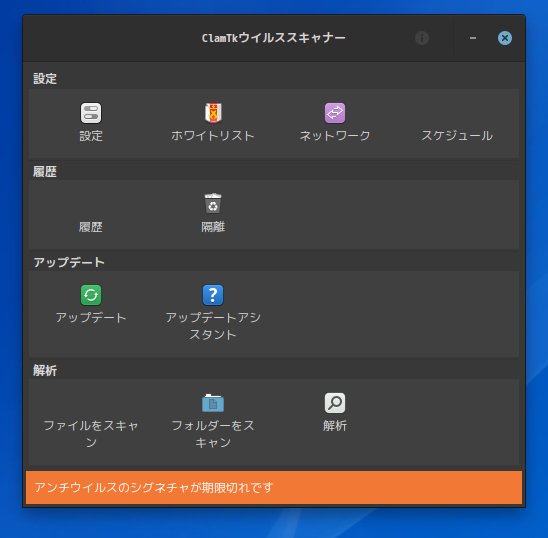Open the アップデートアシスタント question icon
Image resolution: width=548 pixels, height=538 pixels.
(x=213, y=295)
